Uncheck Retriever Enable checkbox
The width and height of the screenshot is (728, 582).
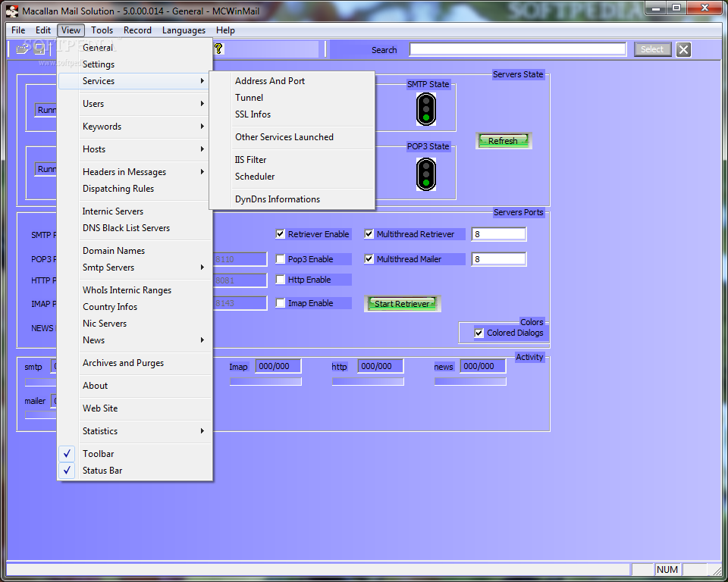[x=280, y=234]
